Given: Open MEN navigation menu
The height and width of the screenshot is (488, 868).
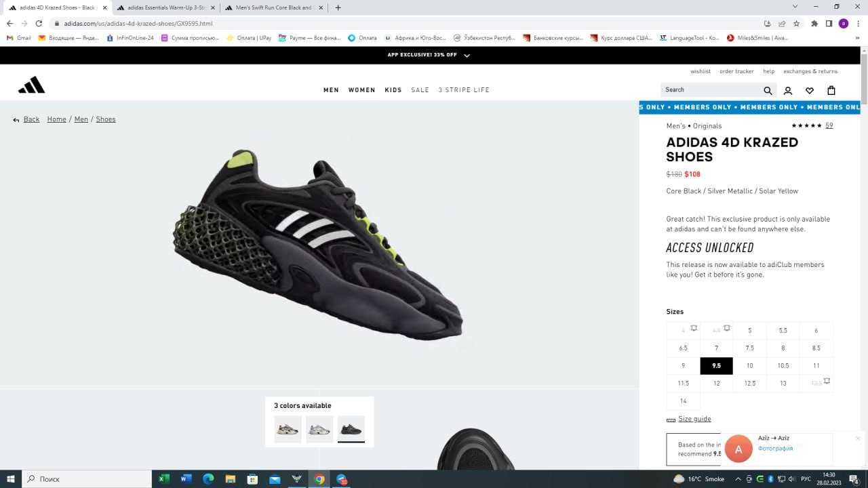Looking at the screenshot, I should [331, 89].
